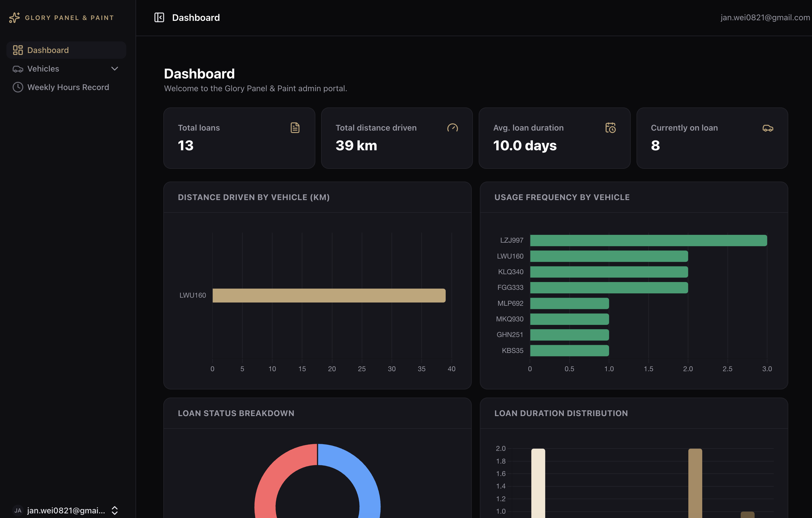Click the Avg. loan duration card label

click(x=528, y=128)
